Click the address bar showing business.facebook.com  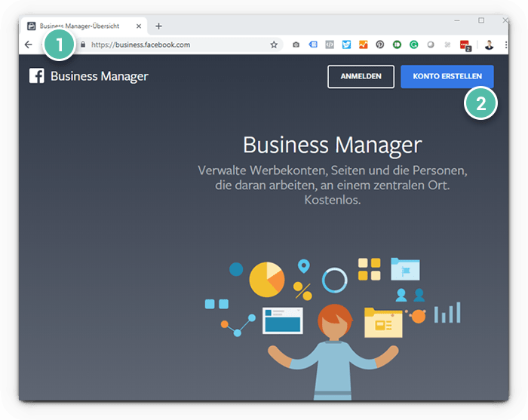pos(173,45)
